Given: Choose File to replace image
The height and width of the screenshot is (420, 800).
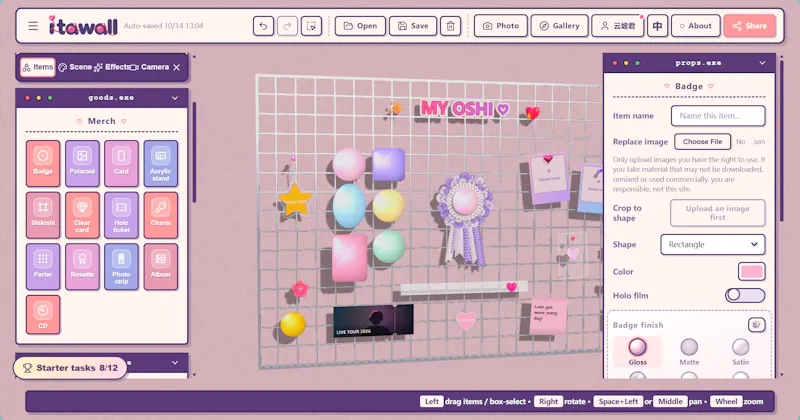Looking at the screenshot, I should [703, 141].
